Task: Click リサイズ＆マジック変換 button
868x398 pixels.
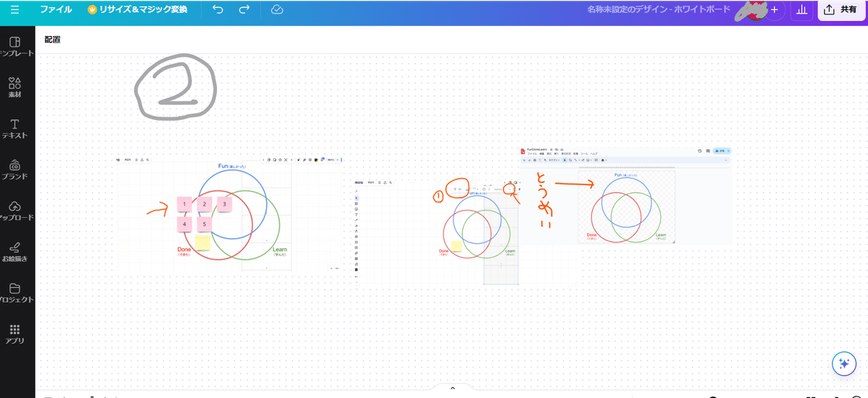Action: click(x=137, y=10)
